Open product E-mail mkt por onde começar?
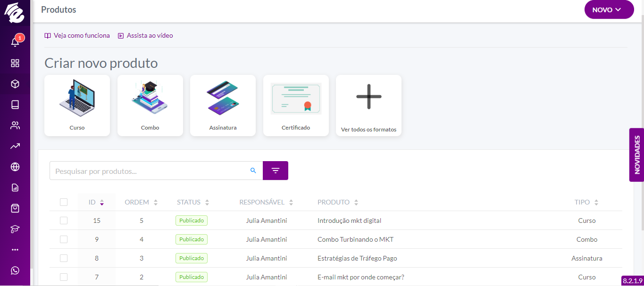The image size is (644, 286). coord(361,277)
